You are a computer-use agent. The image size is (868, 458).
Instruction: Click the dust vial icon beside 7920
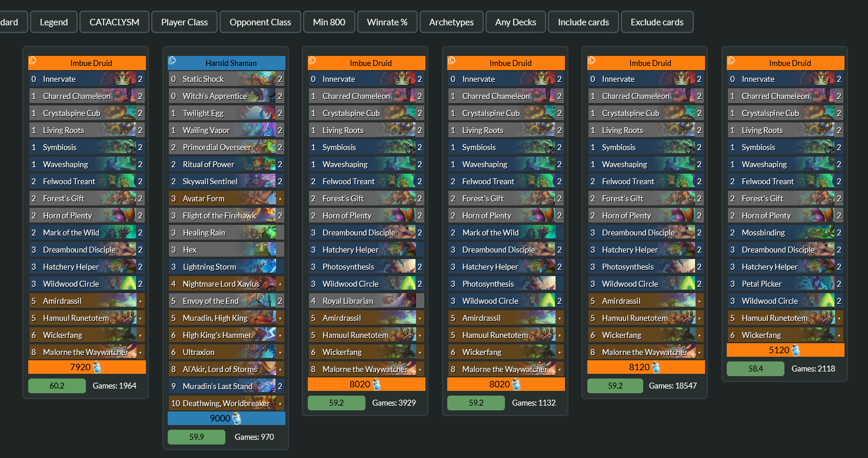(98, 367)
